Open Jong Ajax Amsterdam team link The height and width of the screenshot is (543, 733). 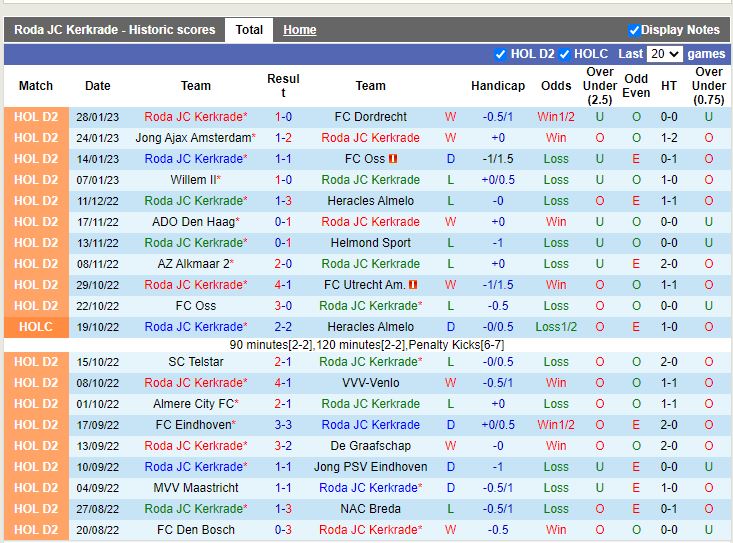pyautogui.click(x=194, y=138)
